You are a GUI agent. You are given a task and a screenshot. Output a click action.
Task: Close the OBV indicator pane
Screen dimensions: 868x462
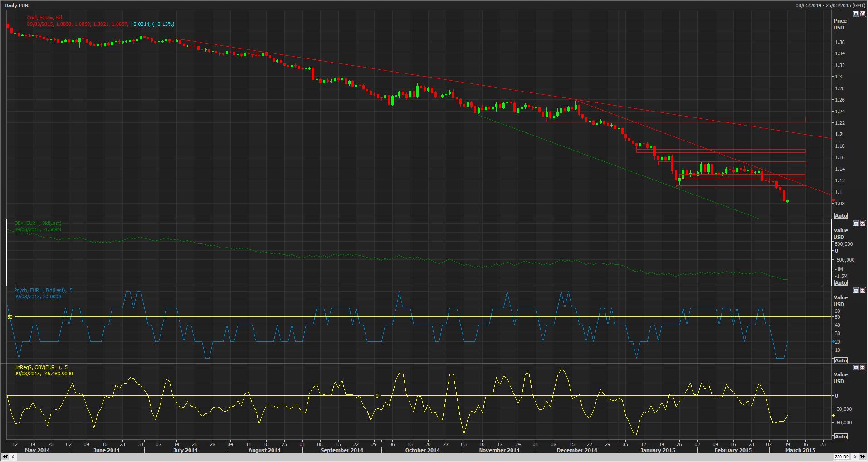[863, 224]
